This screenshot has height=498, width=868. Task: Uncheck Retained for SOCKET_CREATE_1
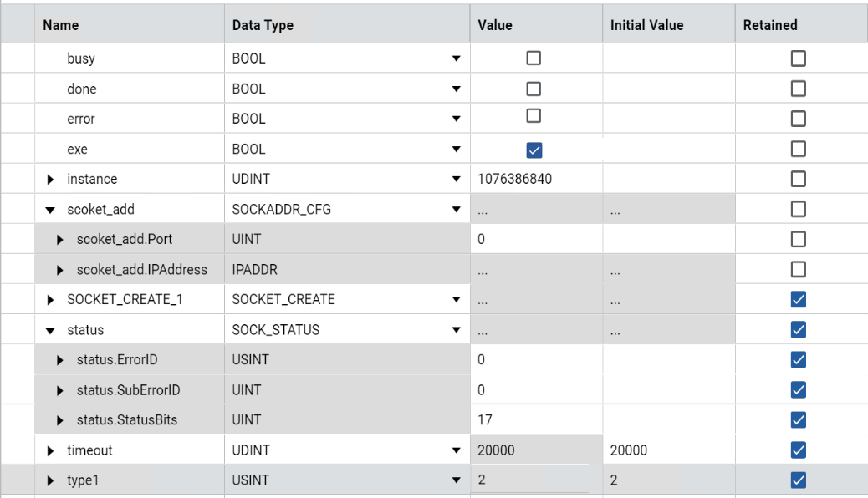[799, 299]
